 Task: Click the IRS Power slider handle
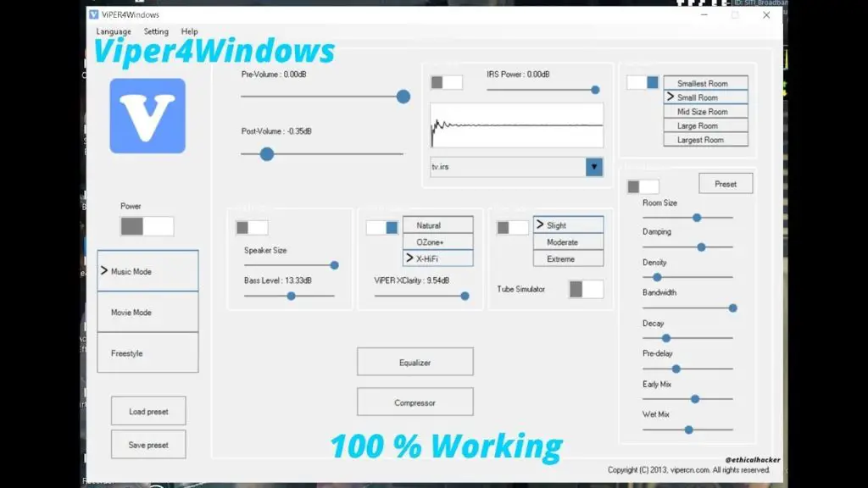point(595,90)
